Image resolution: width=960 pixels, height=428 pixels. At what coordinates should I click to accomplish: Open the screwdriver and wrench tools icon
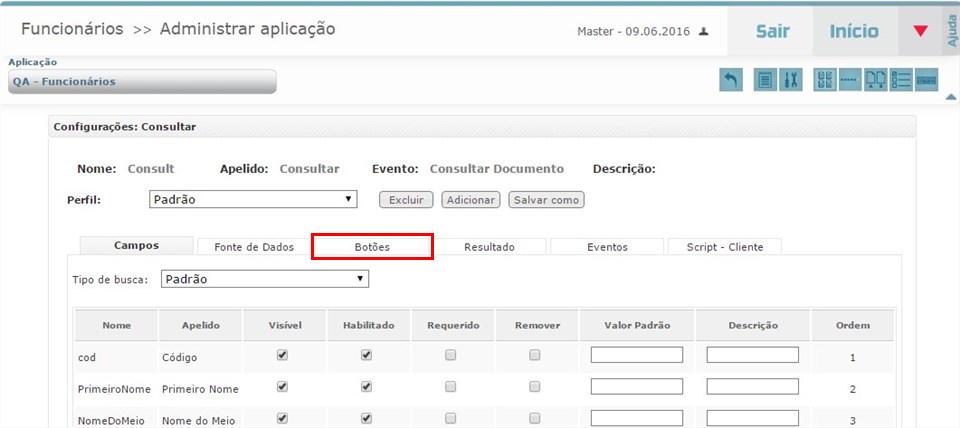(790, 80)
